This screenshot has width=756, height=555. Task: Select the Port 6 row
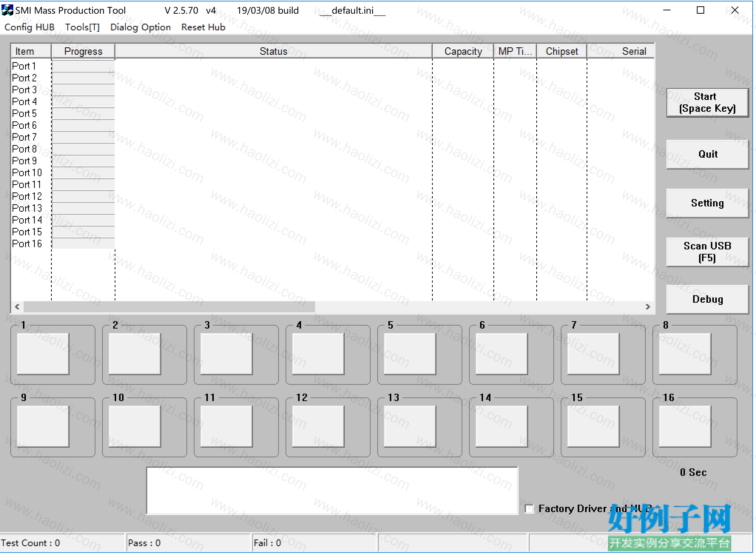click(x=333, y=125)
